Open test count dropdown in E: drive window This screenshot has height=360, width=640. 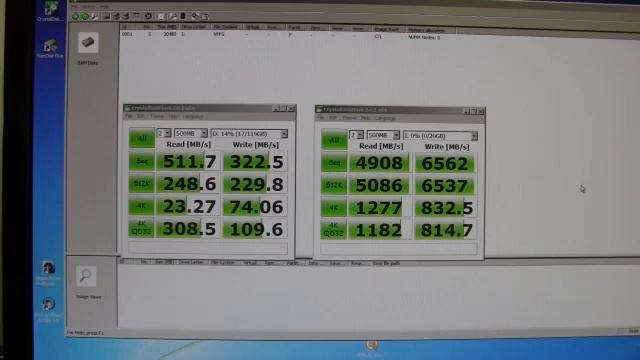click(356, 135)
